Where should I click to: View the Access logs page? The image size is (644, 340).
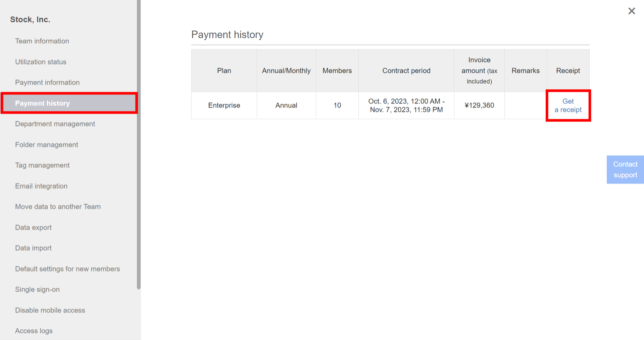pos(34,331)
